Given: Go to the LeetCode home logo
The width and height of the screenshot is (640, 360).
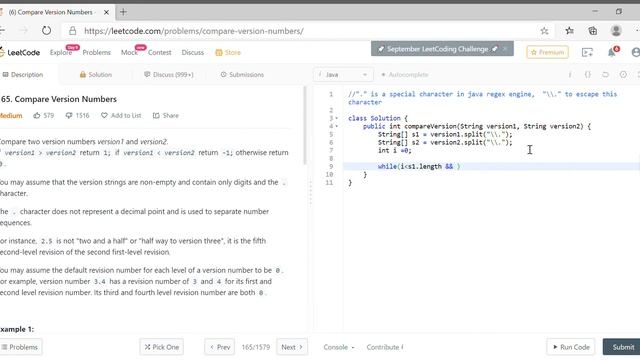Looking at the screenshot, I should pos(20,52).
